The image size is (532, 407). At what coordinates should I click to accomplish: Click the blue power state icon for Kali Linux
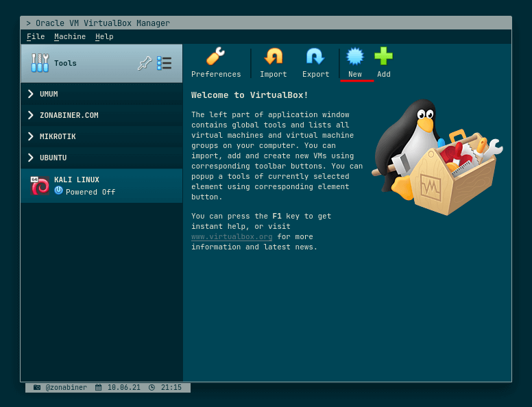pos(58,190)
